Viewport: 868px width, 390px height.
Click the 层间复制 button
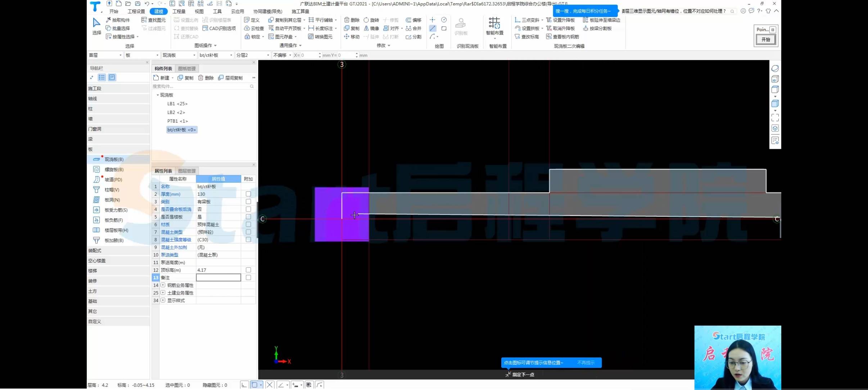(x=230, y=78)
